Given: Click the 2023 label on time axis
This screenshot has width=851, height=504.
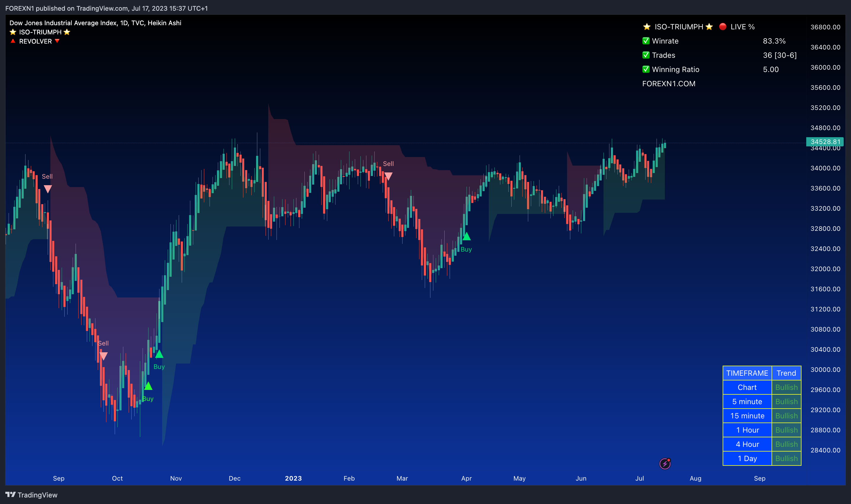Looking at the screenshot, I should [293, 478].
